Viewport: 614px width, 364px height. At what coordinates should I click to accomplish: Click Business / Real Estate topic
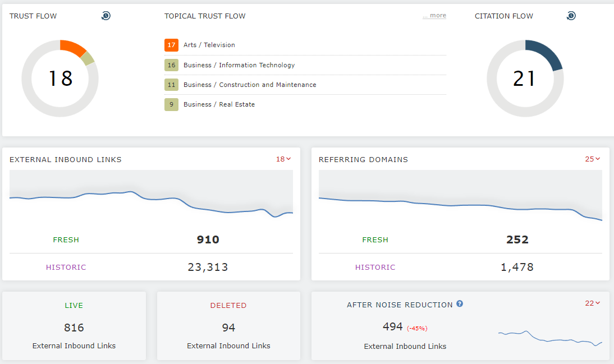219,104
